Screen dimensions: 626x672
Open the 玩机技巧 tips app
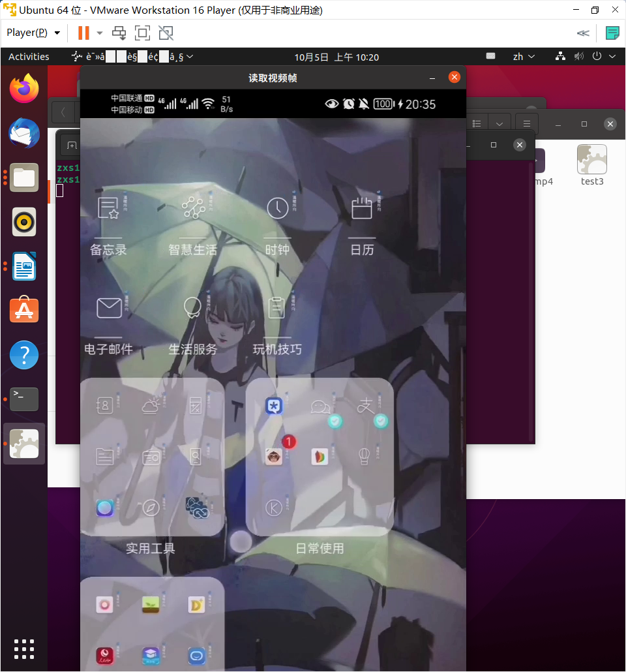277,308
